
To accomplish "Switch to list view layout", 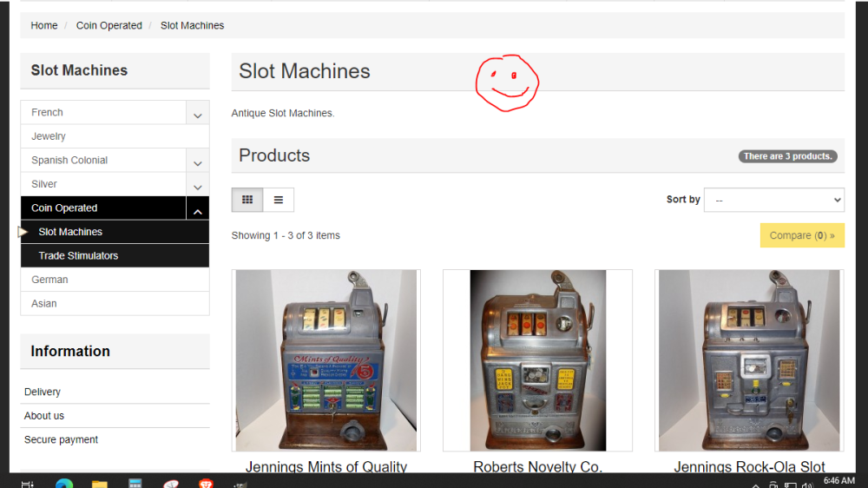I will click(x=279, y=200).
